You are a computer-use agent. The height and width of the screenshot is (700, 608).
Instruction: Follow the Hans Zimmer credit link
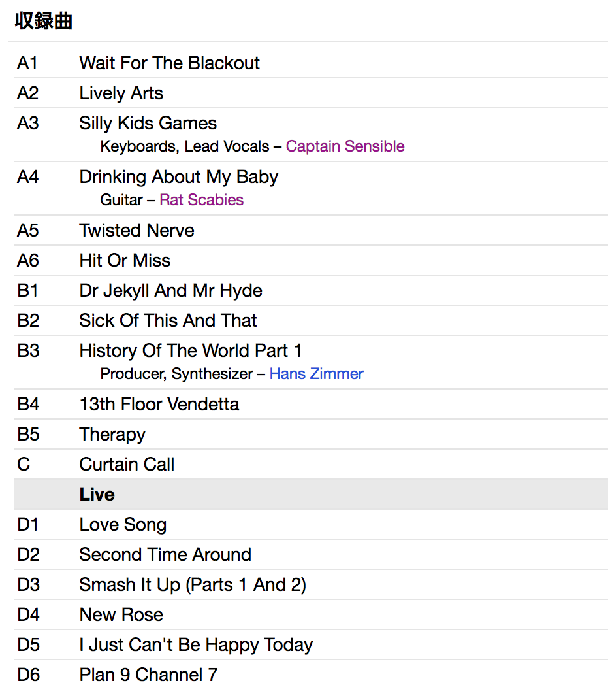316,374
